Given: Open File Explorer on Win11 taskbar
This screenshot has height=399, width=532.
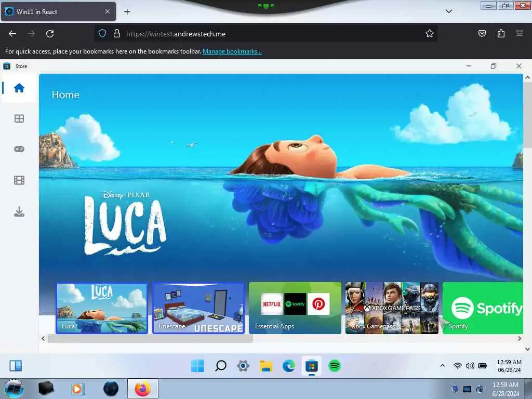Looking at the screenshot, I should pyautogui.click(x=266, y=366).
